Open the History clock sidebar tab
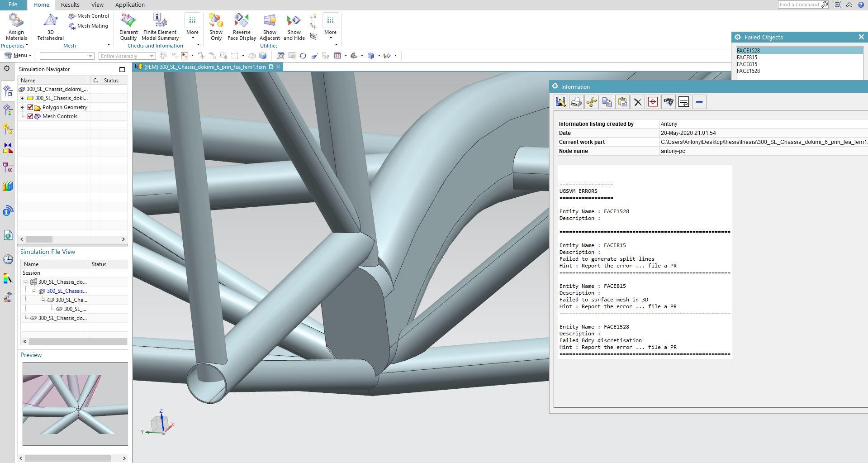Screen dimensions: 868x463 pos(8,259)
